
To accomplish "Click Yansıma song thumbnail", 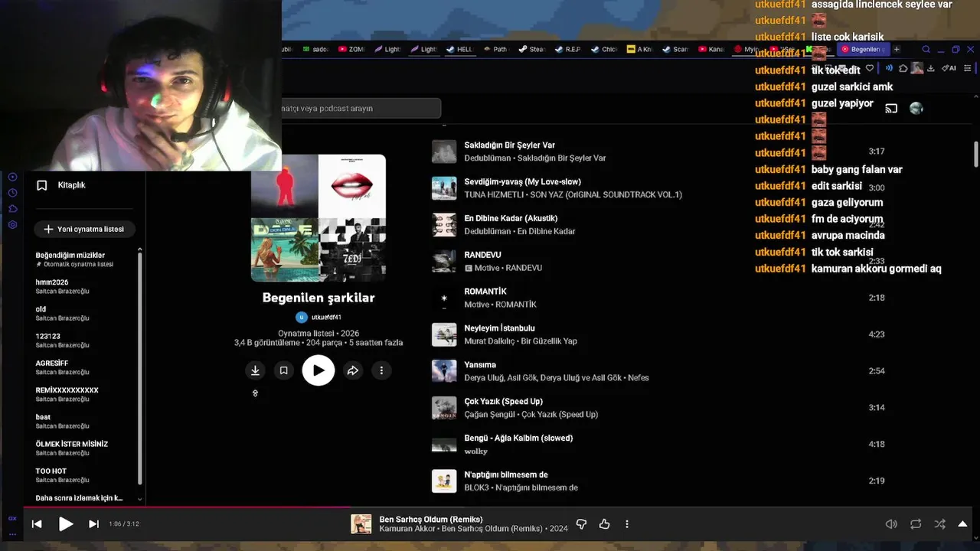I will pyautogui.click(x=444, y=371).
